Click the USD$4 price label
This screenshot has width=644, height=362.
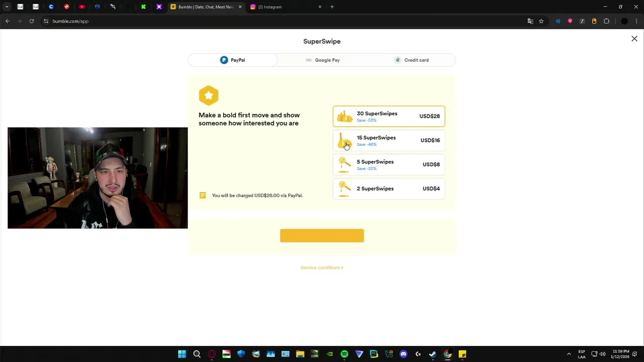tap(431, 189)
